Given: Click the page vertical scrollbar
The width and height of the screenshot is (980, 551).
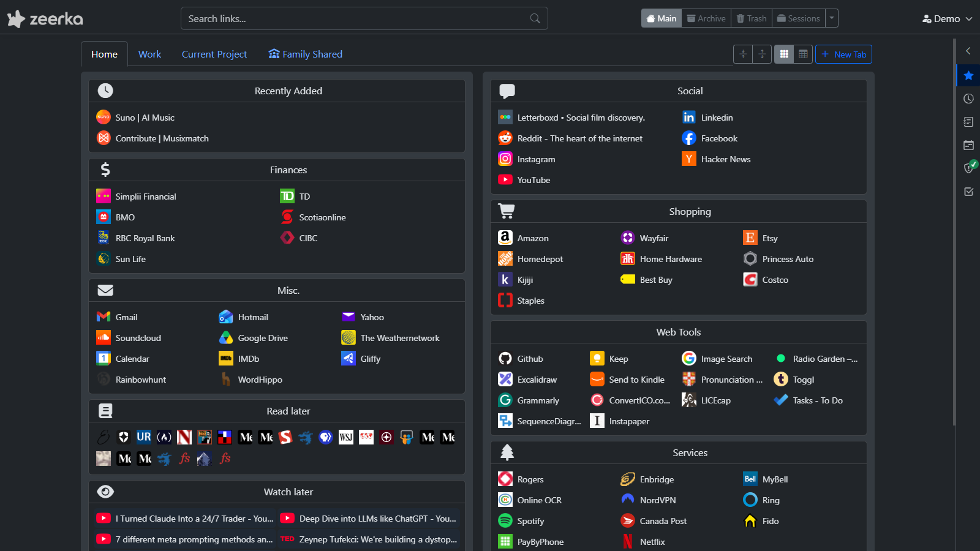Looking at the screenshot, I should click(954, 233).
